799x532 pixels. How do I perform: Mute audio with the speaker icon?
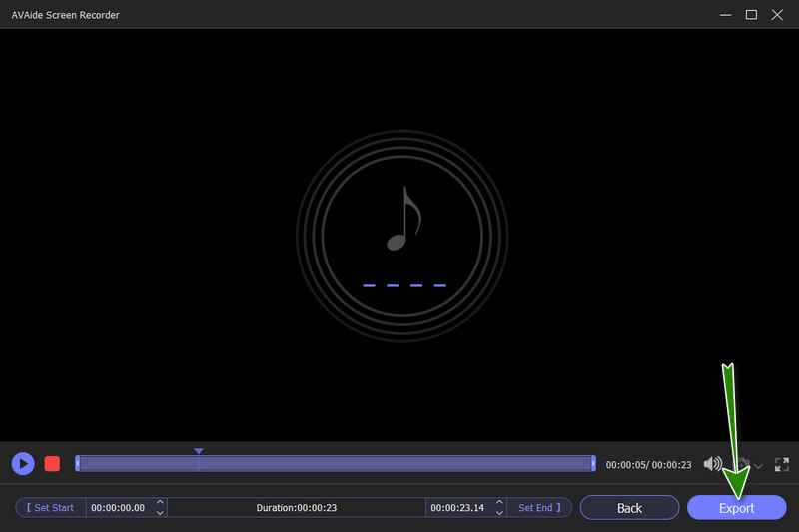(712, 464)
